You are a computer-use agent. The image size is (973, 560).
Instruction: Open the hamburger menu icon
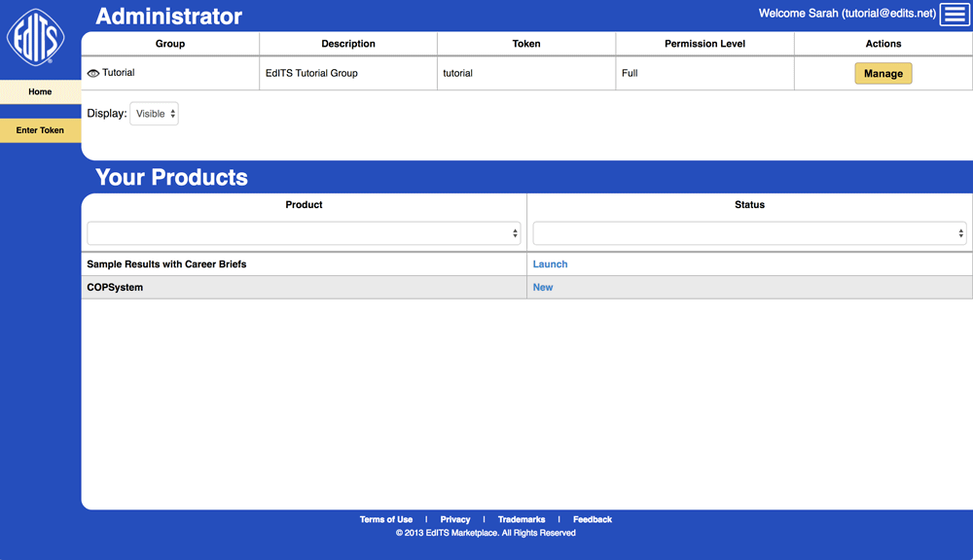(955, 14)
